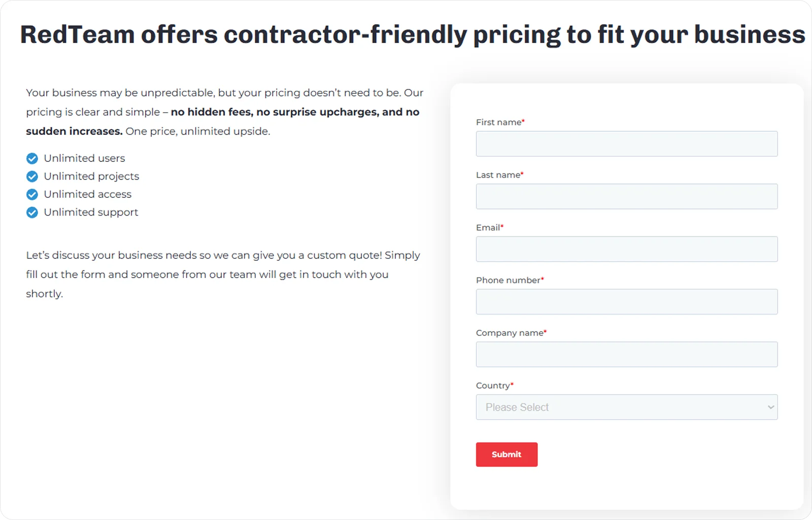The width and height of the screenshot is (812, 520).
Task: Click the dropdown chevron on the Country selector
Action: click(x=770, y=407)
